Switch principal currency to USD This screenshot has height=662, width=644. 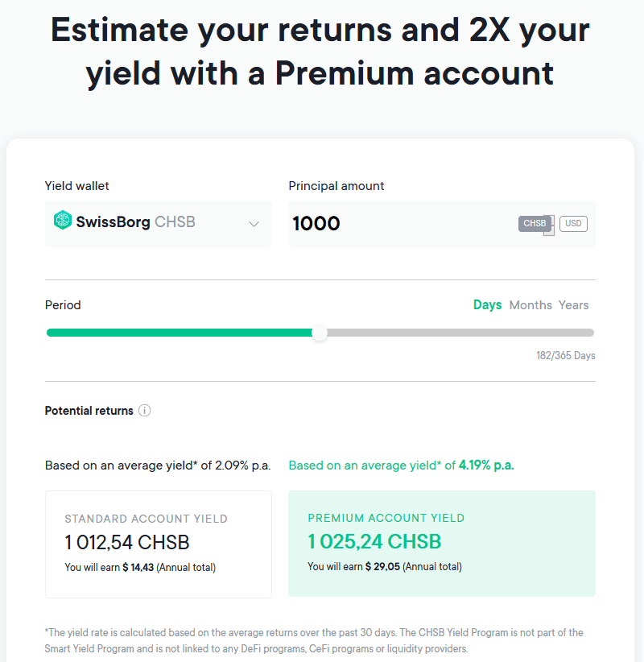[x=573, y=223]
